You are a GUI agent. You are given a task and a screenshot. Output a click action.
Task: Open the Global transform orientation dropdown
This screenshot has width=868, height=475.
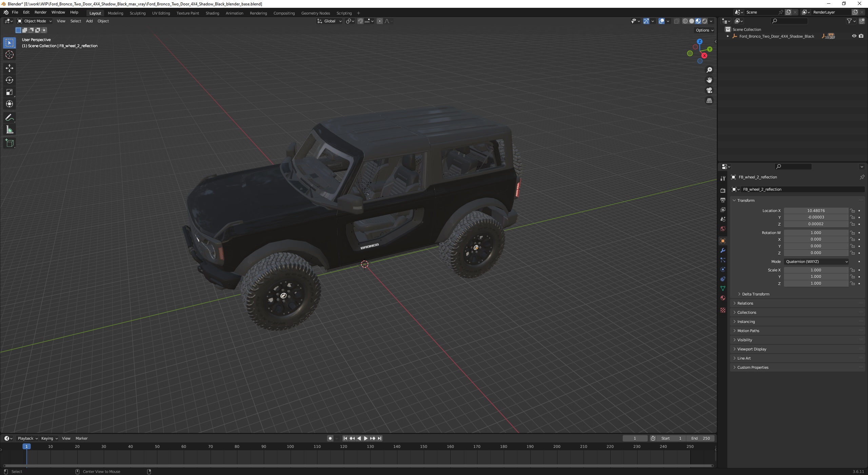(x=329, y=21)
